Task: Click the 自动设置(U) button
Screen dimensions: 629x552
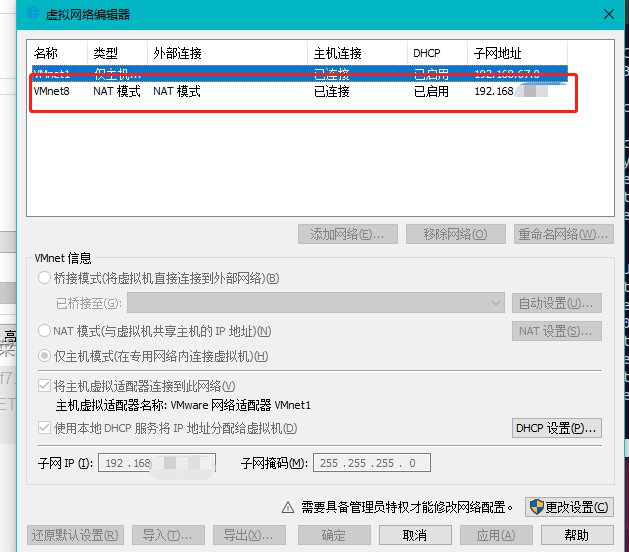Action: 556,303
